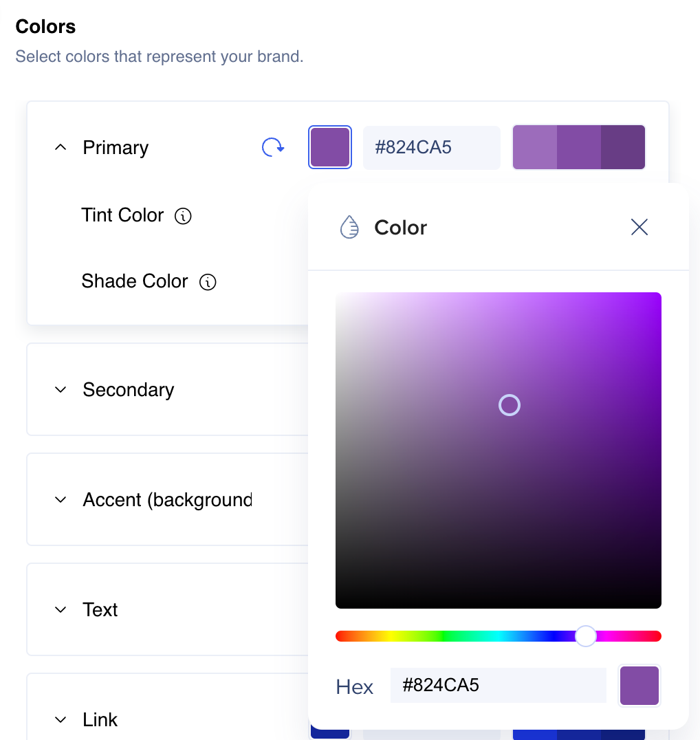The image size is (700, 740).
Task: Close the Color picker popup
Action: point(639,227)
